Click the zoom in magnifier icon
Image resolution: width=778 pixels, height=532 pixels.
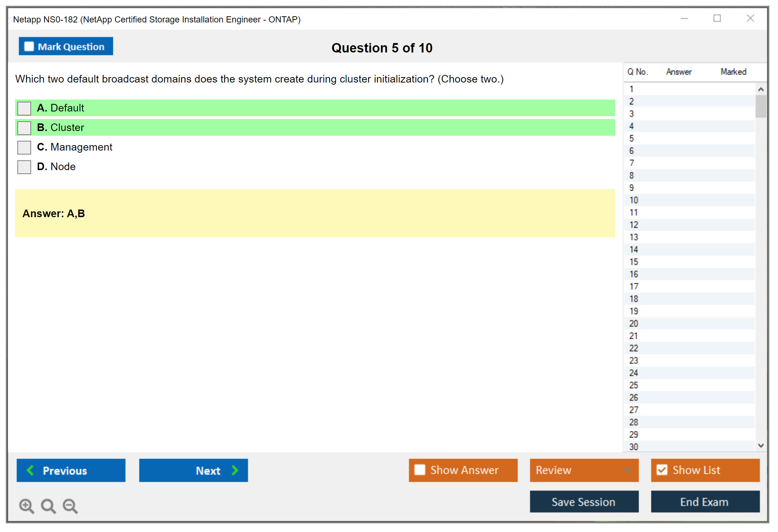point(26,506)
